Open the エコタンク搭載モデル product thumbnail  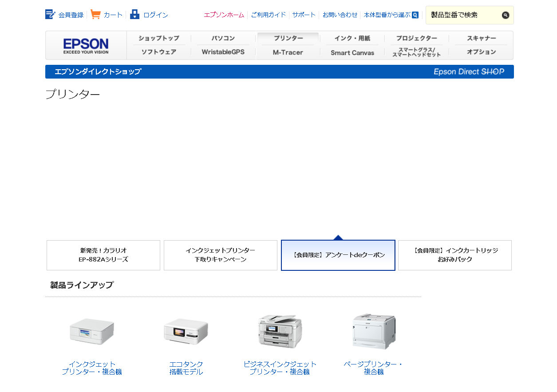point(186,331)
